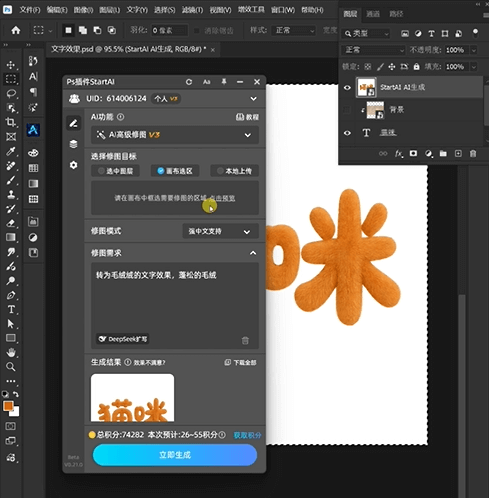Clear the prompt with trash icon
489x498 pixels.
[x=245, y=340]
